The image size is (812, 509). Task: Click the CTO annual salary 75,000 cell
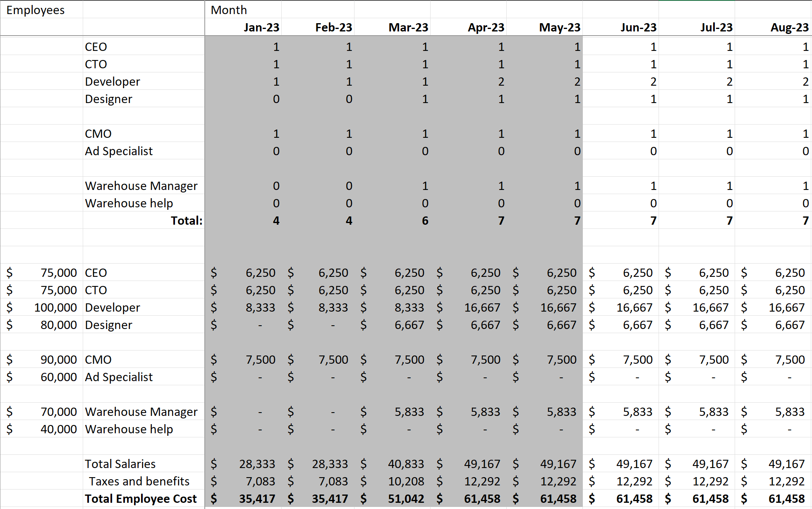41,290
